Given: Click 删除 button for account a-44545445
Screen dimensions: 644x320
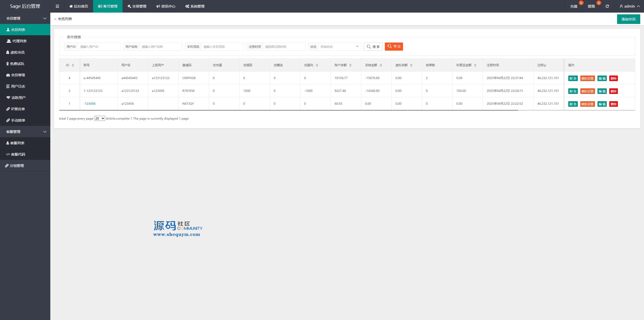Looking at the screenshot, I should 613,78.
